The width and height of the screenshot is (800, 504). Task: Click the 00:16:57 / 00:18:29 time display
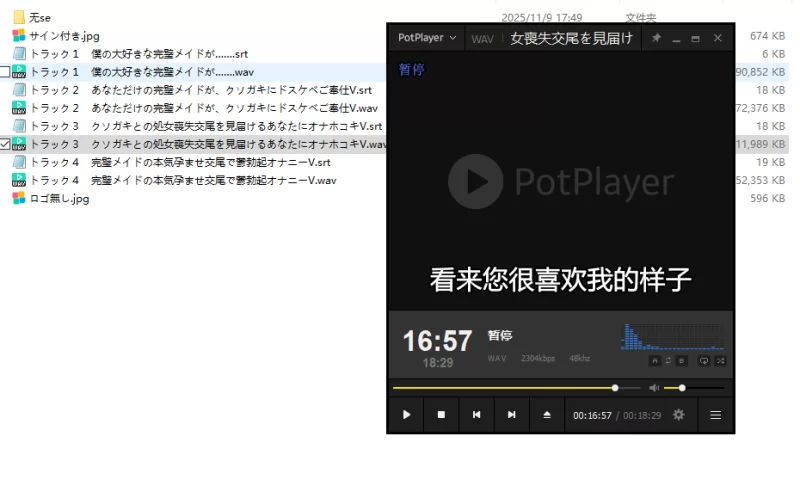[x=617, y=416]
